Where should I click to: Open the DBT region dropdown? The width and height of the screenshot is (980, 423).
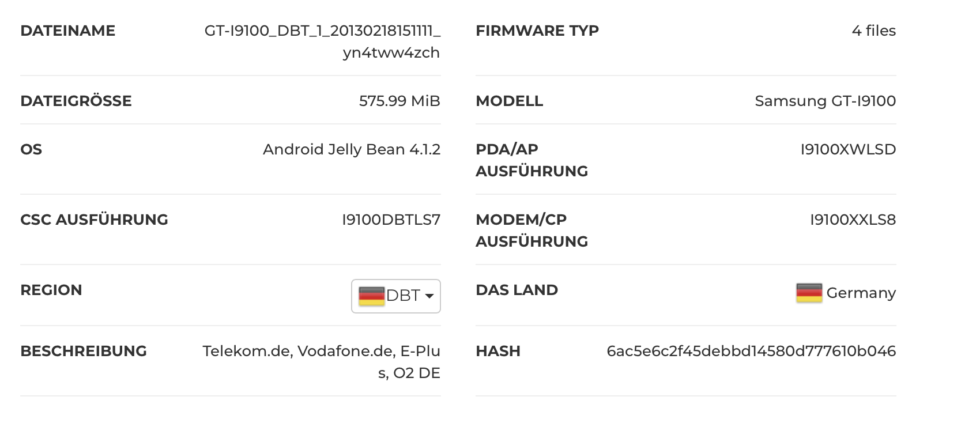coord(396,296)
